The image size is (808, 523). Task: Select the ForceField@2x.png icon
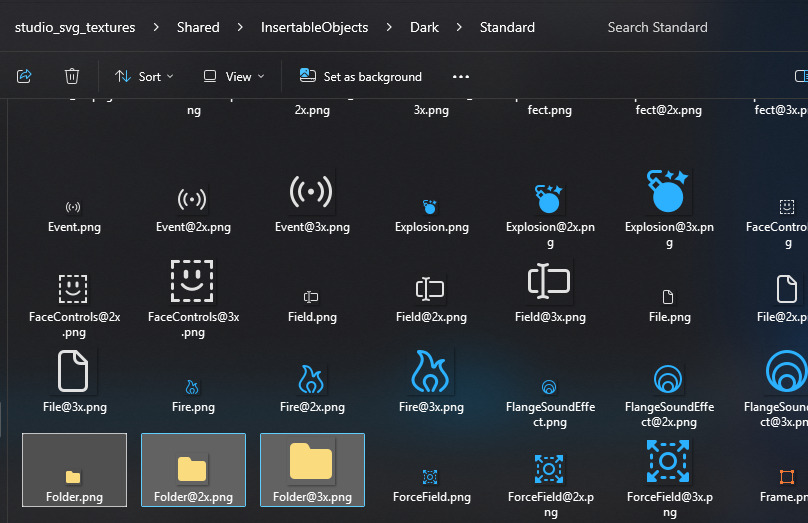549,469
